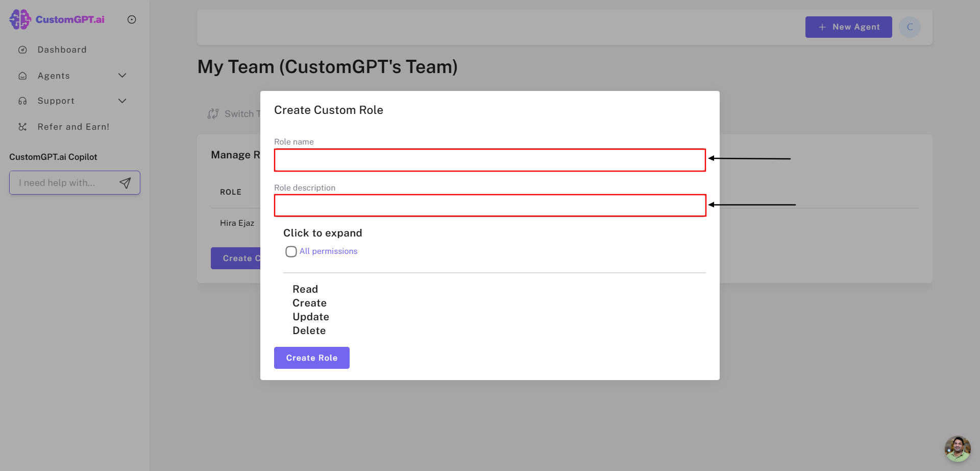Focus the Role description input field
Screen dimensions: 980x471
point(490,205)
